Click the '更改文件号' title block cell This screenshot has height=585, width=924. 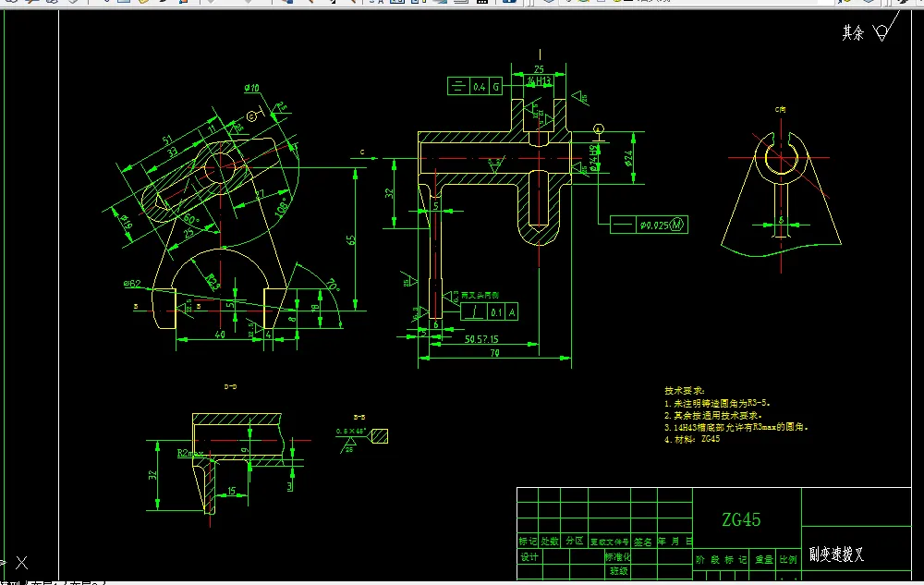(x=609, y=542)
